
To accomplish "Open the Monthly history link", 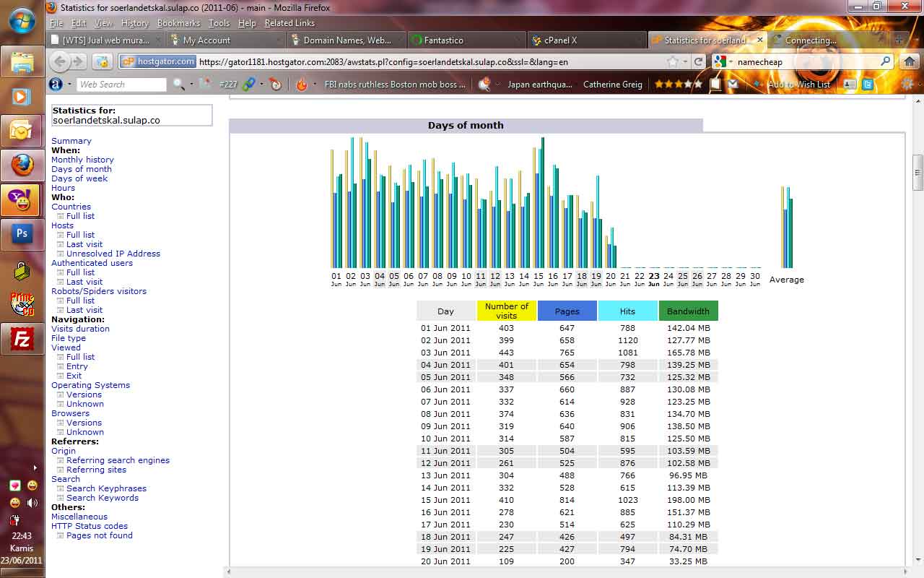I will click(82, 160).
